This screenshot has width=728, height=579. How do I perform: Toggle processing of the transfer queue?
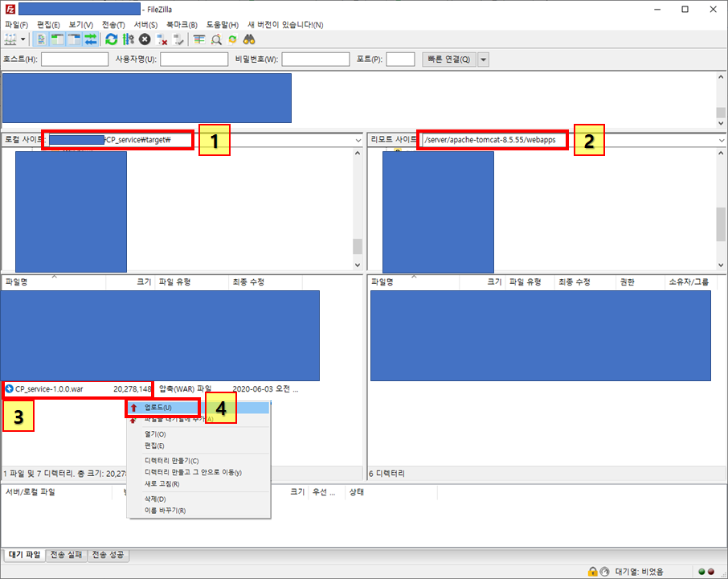[x=128, y=39]
